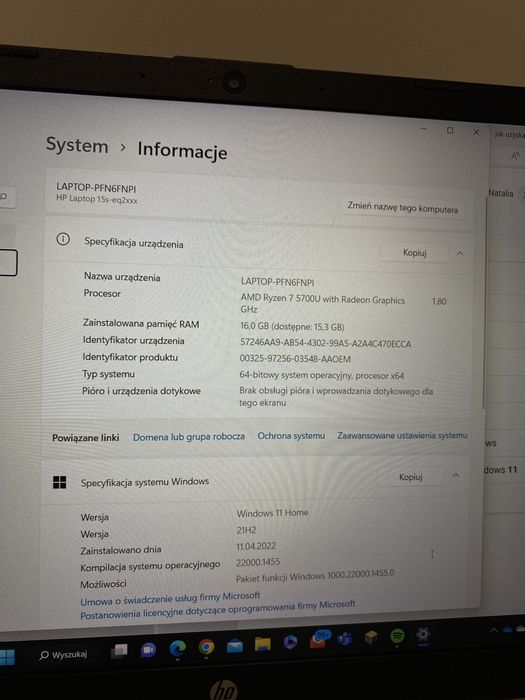525x700 pixels.
Task: Click Zmień nazwę tego komputera button
Action: click(x=403, y=208)
